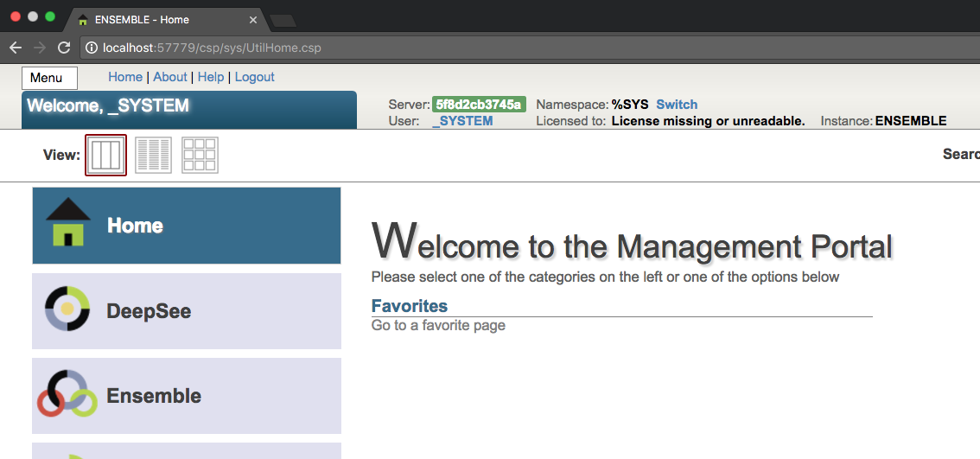The height and width of the screenshot is (459, 980).
Task: Open the Menu button
Action: coord(49,78)
